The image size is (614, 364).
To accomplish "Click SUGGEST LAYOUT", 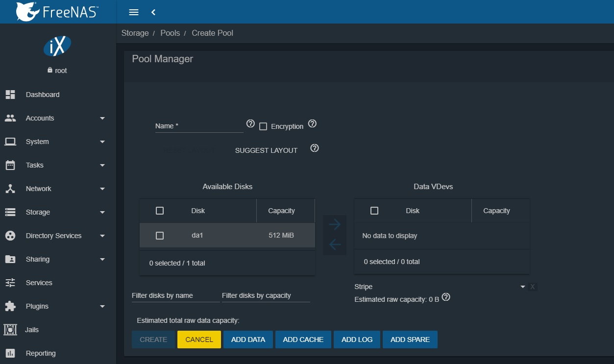I will click(x=266, y=150).
